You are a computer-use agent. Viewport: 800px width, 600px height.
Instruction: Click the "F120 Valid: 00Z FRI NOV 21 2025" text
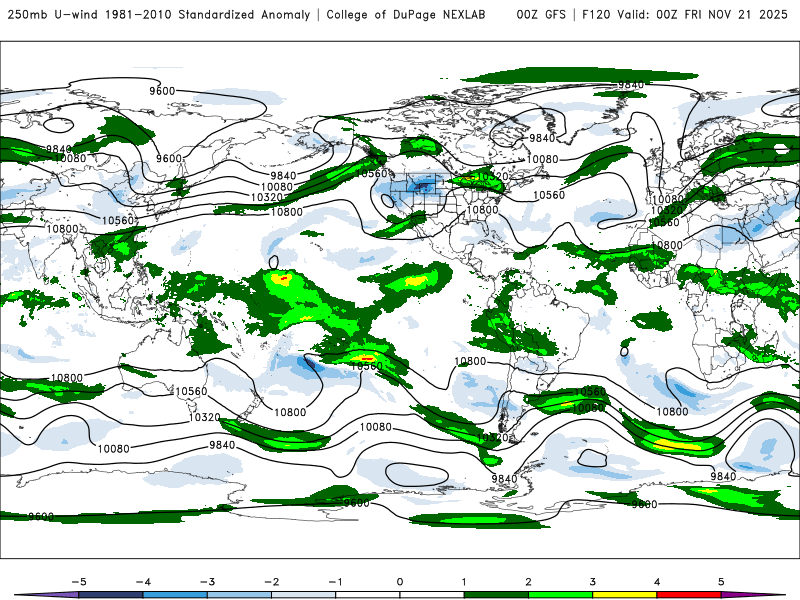click(x=685, y=14)
